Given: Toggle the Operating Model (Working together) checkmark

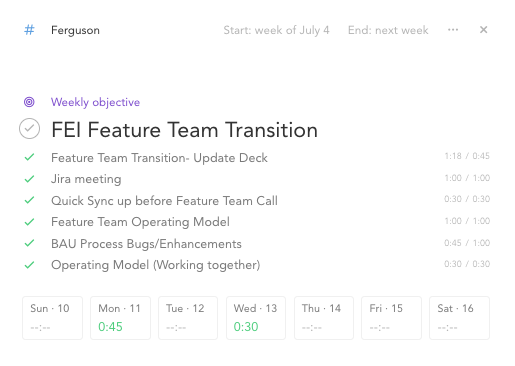Looking at the screenshot, I should pyautogui.click(x=29, y=265).
